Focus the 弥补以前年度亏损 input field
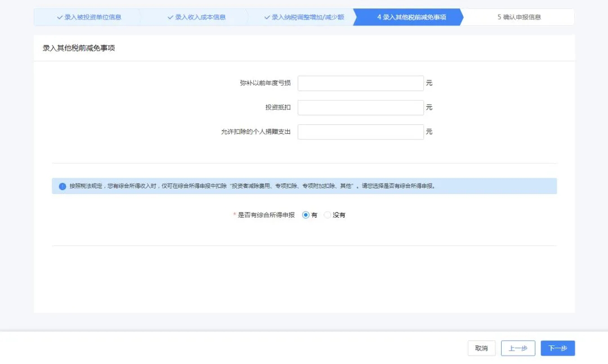 click(x=361, y=83)
